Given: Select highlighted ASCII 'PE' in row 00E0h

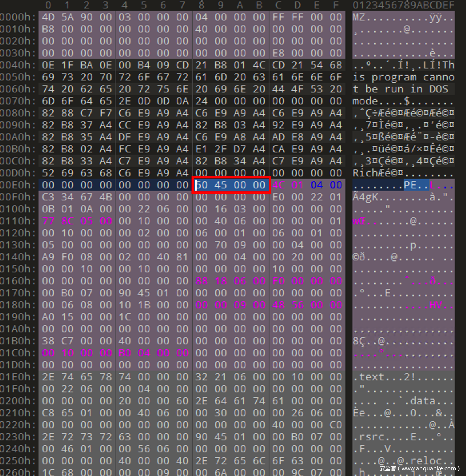Looking at the screenshot, I should [410, 185].
